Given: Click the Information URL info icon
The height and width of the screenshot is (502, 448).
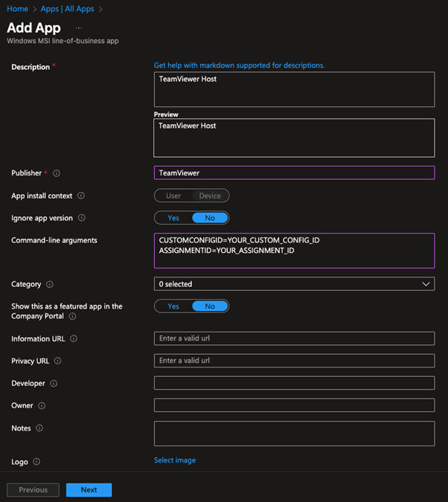Looking at the screenshot, I should (x=74, y=338).
